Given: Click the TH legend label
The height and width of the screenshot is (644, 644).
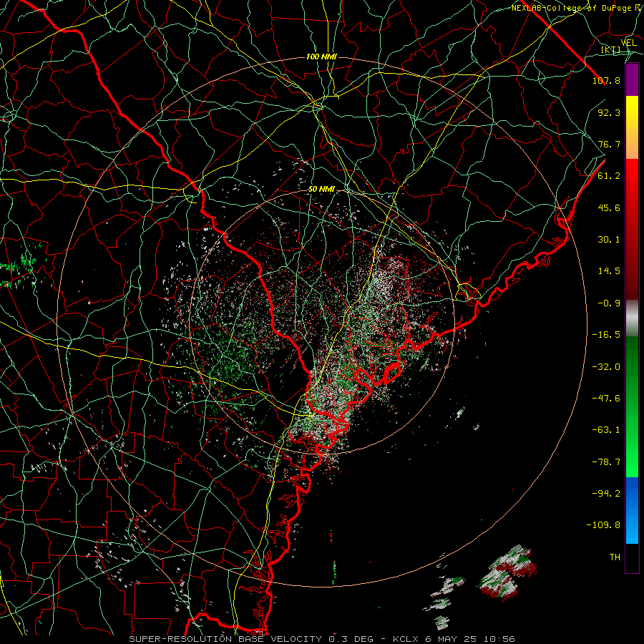Looking at the screenshot, I should 615,557.
